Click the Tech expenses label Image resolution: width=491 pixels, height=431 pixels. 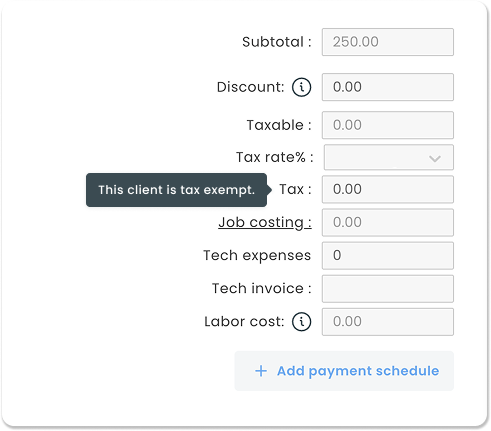coord(257,256)
